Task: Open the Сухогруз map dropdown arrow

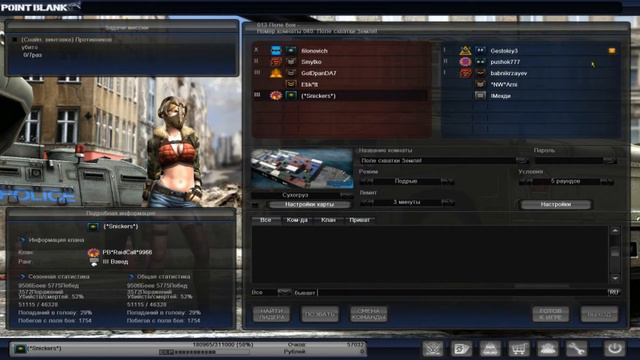Action: coord(346,195)
